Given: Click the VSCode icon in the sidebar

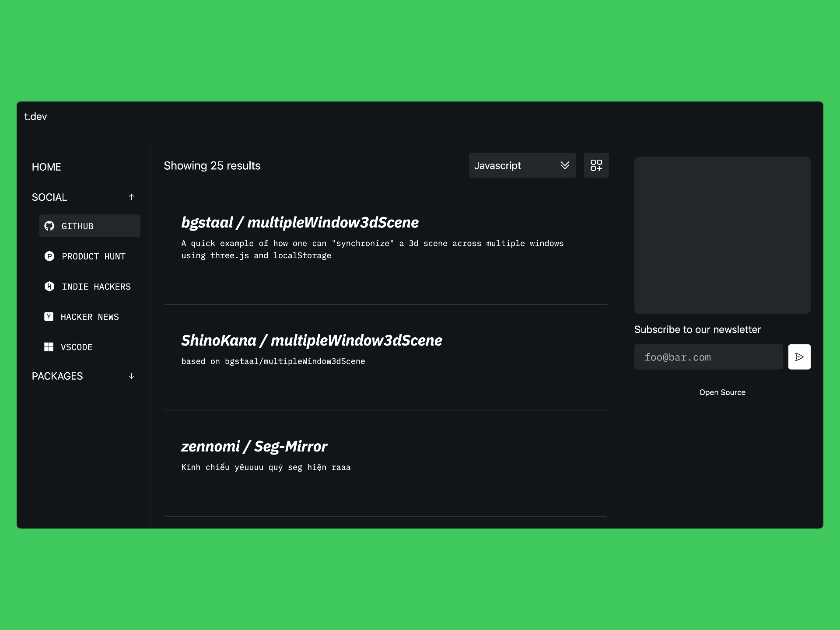Looking at the screenshot, I should (x=49, y=347).
